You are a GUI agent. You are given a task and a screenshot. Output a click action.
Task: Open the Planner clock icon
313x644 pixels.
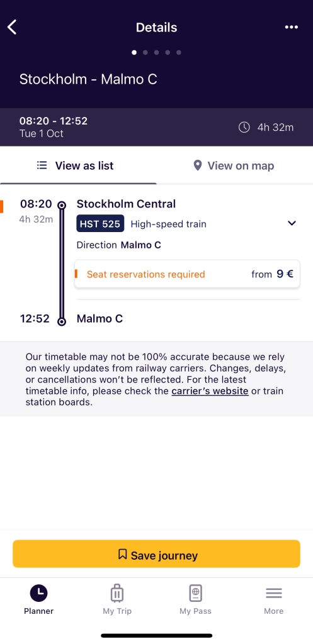coord(38,593)
